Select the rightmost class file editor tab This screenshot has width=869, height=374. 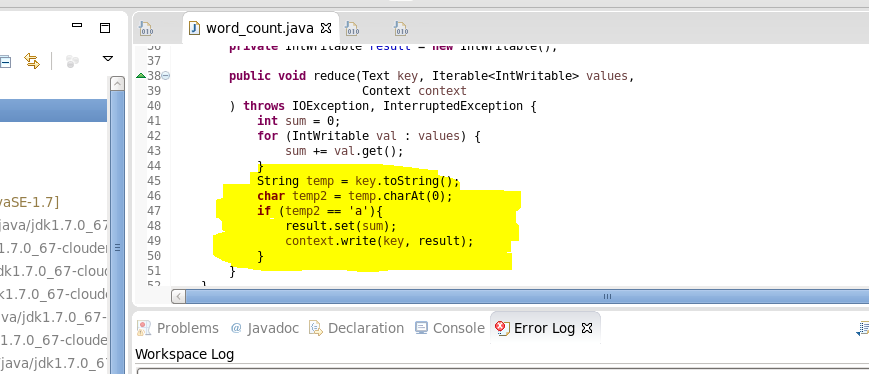point(401,28)
